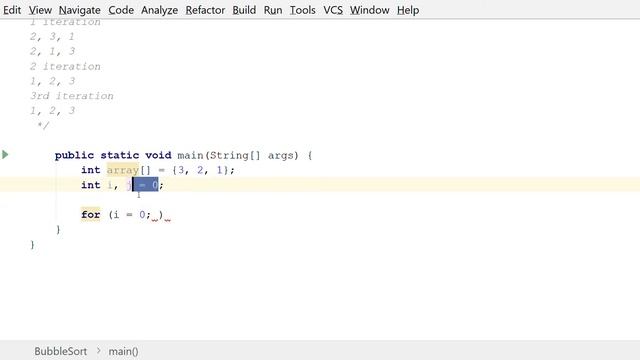Click the green run gutter icon beside main
Viewport: 640px width, 360px height.
coord(5,155)
